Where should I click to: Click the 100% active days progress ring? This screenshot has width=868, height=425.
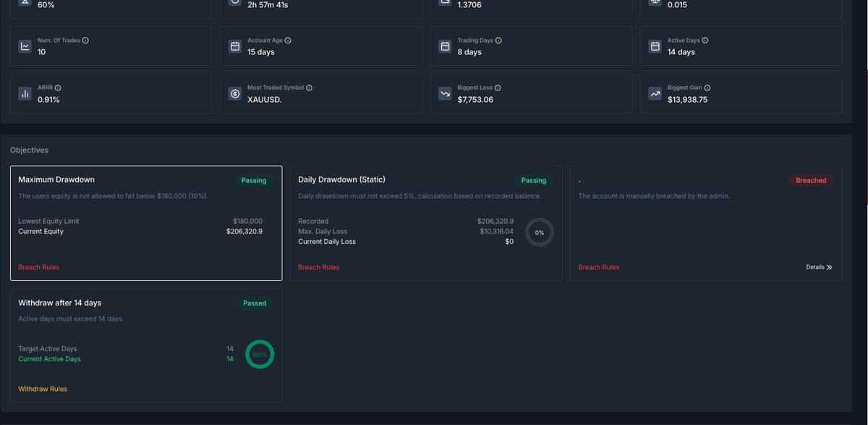pos(260,354)
